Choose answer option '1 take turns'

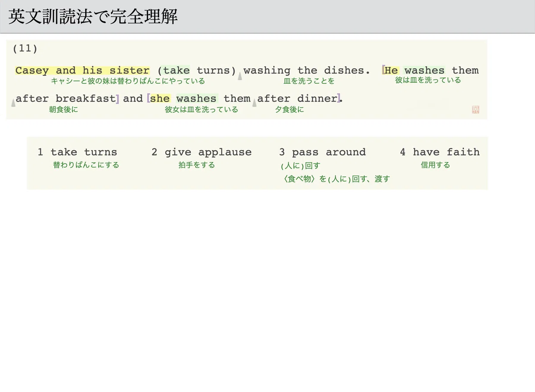(x=77, y=152)
